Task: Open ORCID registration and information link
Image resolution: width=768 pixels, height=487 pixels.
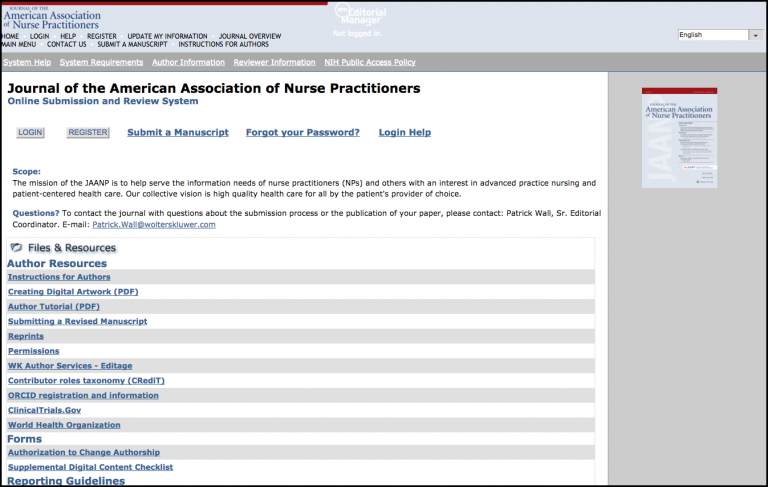Action: [83, 395]
